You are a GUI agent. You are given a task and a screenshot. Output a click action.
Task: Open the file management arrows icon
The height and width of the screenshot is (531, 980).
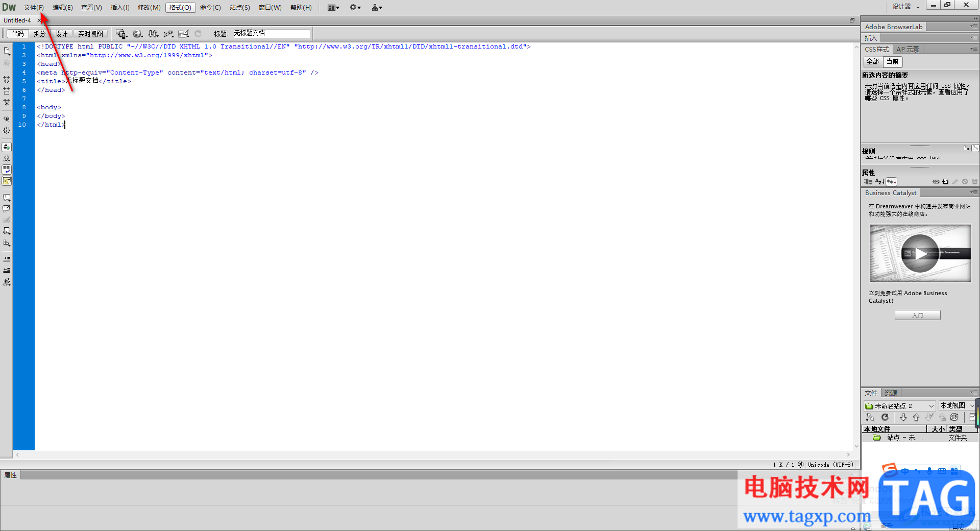[x=153, y=34]
